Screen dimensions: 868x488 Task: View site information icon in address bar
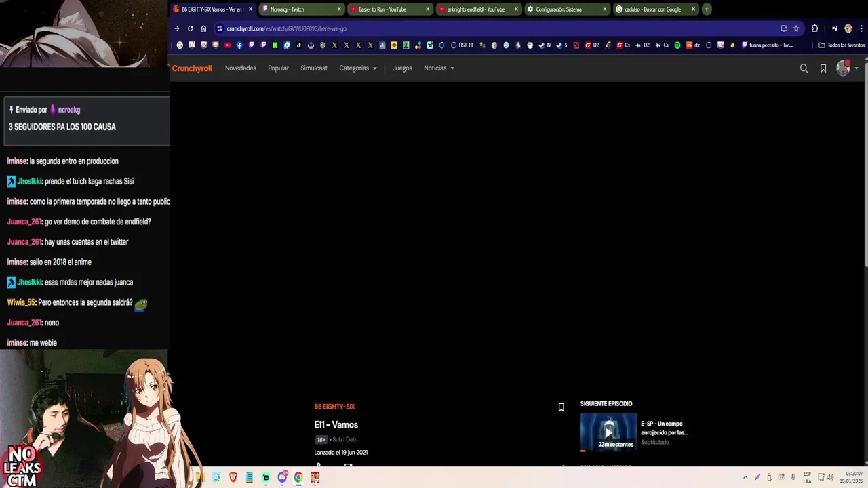pos(219,28)
